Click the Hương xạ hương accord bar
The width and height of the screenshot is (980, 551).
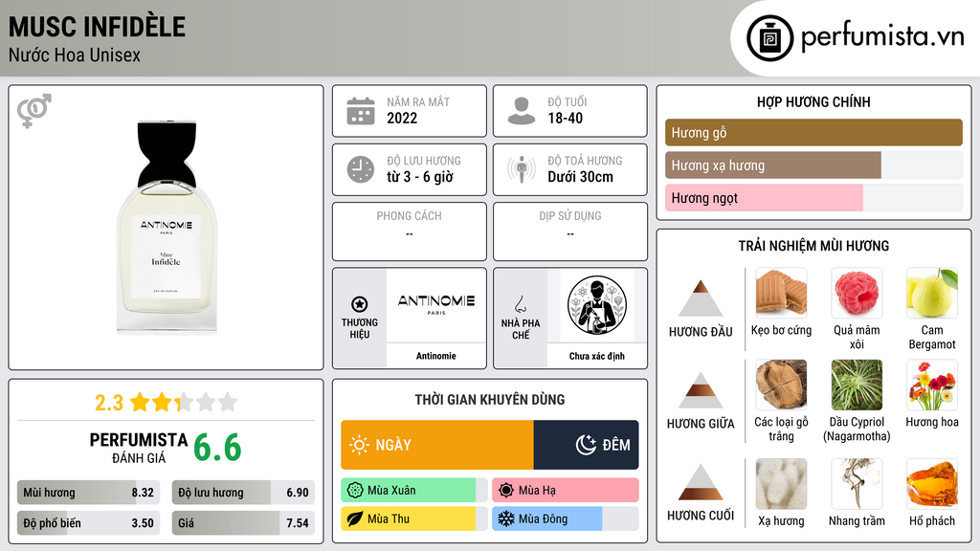tap(813, 165)
